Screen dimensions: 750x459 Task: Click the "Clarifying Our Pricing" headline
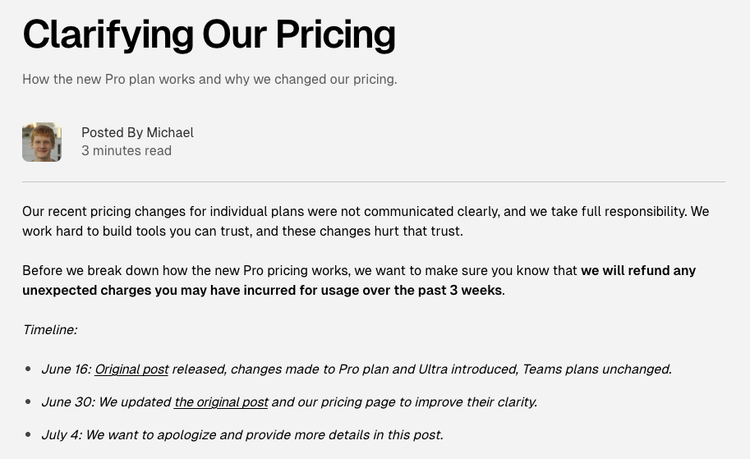click(209, 34)
